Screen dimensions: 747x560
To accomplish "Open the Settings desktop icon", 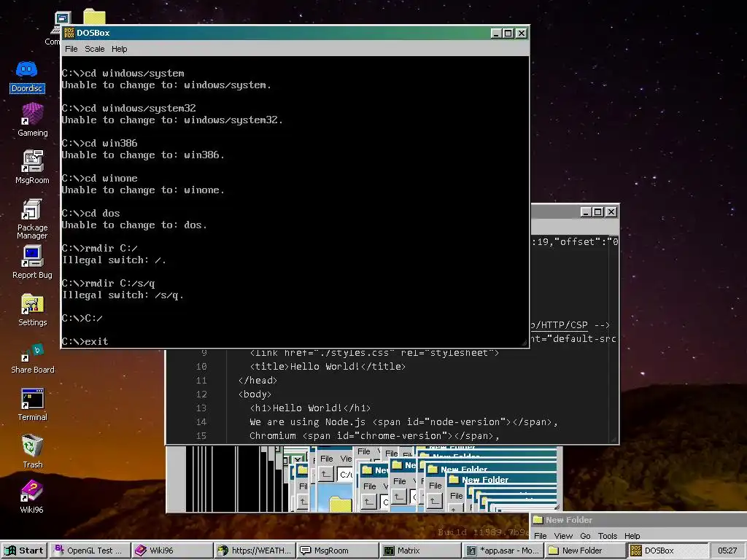I will tap(32, 310).
